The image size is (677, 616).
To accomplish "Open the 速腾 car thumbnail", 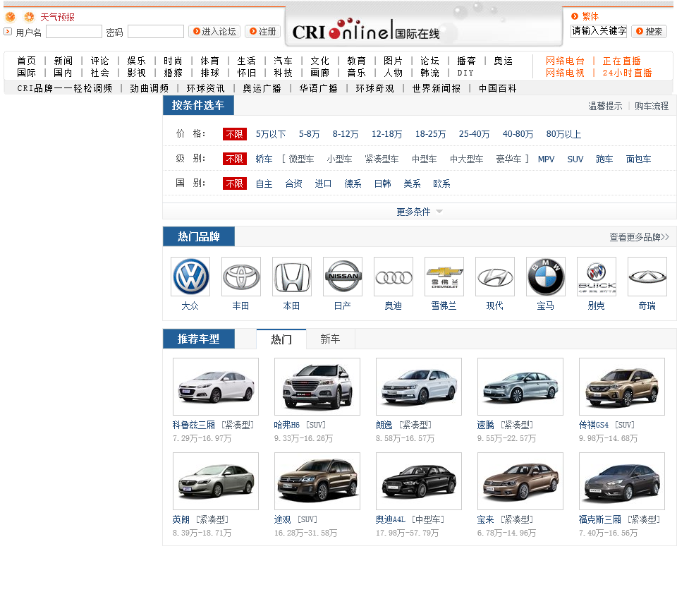I will point(520,387).
